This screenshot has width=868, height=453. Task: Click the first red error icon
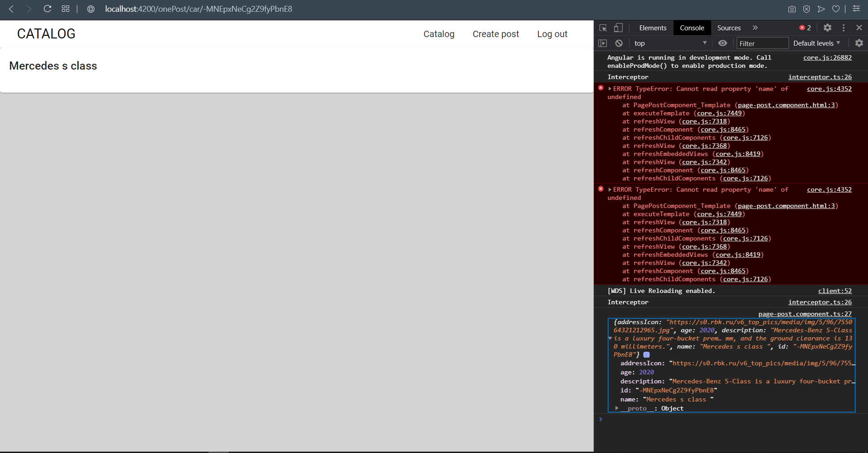(601, 88)
